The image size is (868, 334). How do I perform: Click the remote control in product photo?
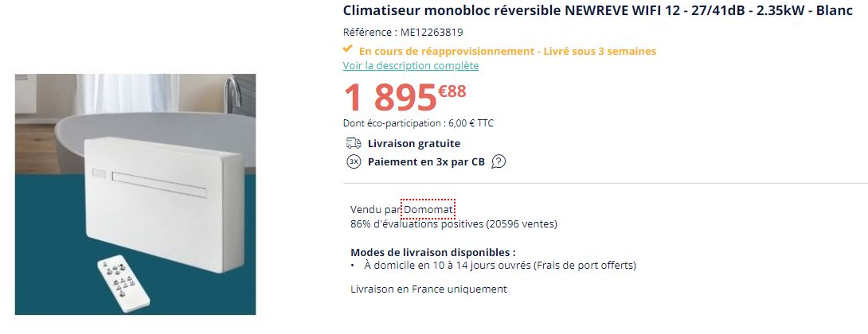click(x=123, y=284)
